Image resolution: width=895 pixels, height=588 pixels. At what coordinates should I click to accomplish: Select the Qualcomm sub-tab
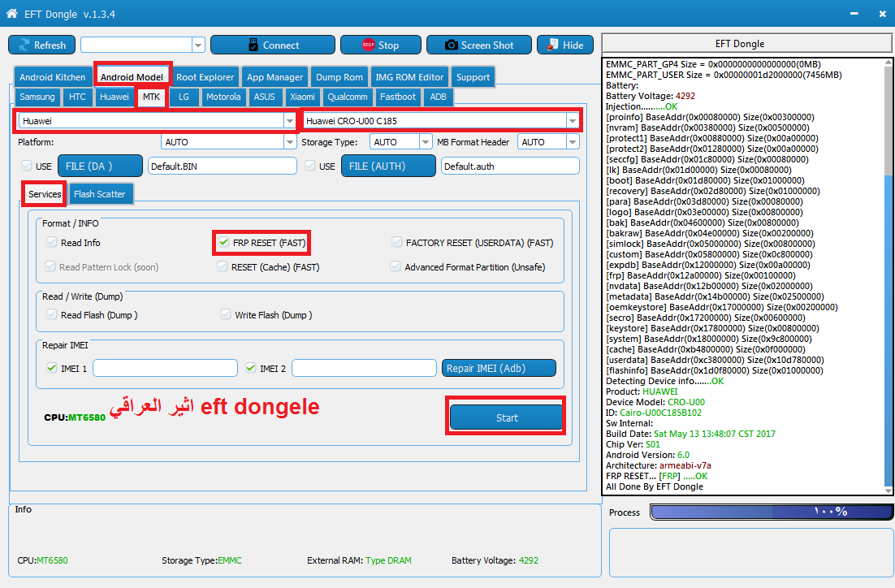347,97
